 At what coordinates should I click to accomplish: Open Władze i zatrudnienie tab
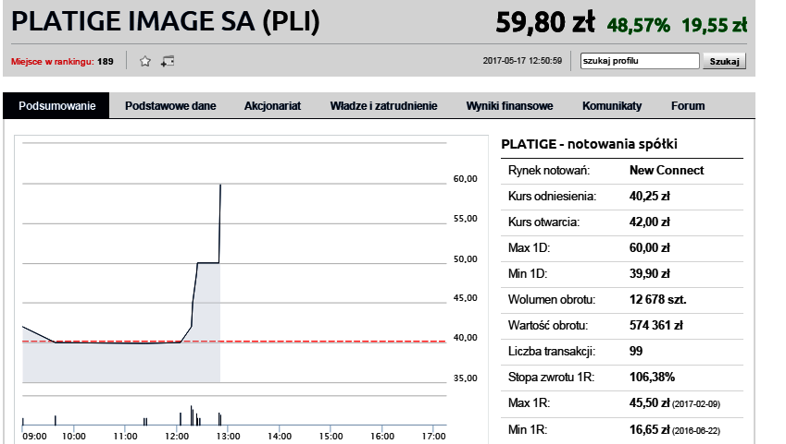pos(383,106)
